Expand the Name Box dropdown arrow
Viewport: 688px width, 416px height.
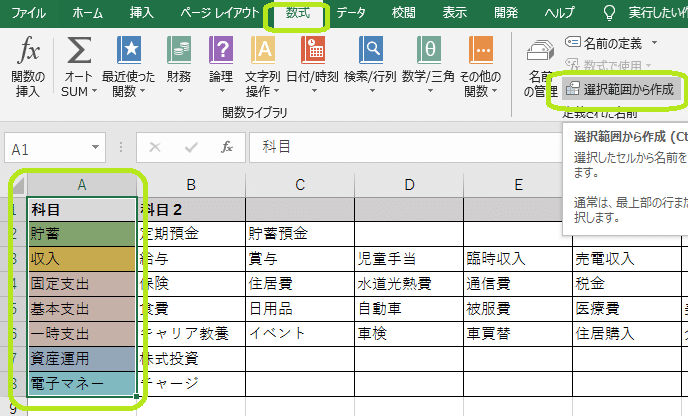tap(95, 147)
